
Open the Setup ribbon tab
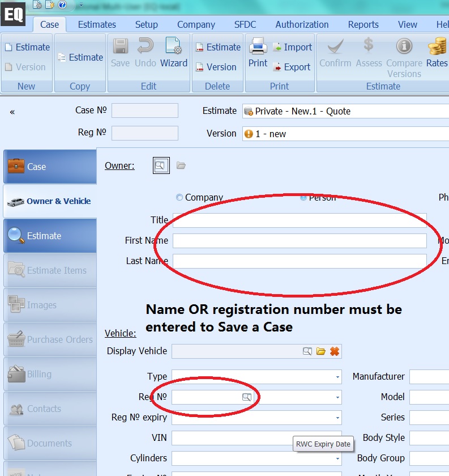[x=146, y=24]
